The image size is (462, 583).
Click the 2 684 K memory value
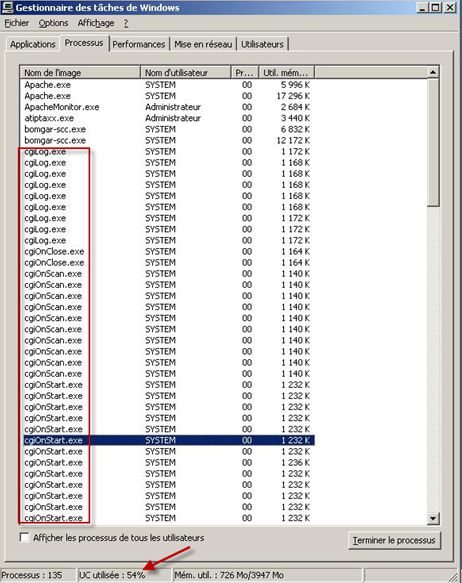click(295, 107)
